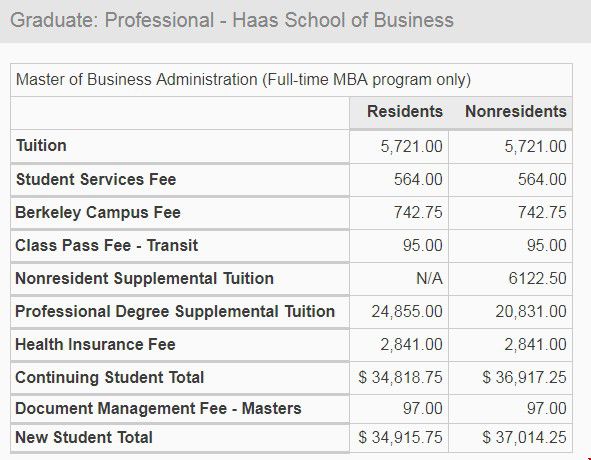Click the Haas School of Business section header

pos(232,20)
